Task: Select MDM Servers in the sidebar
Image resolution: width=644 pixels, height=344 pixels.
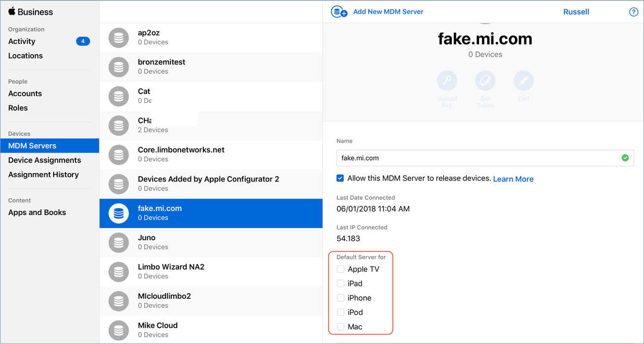Action: click(50, 146)
